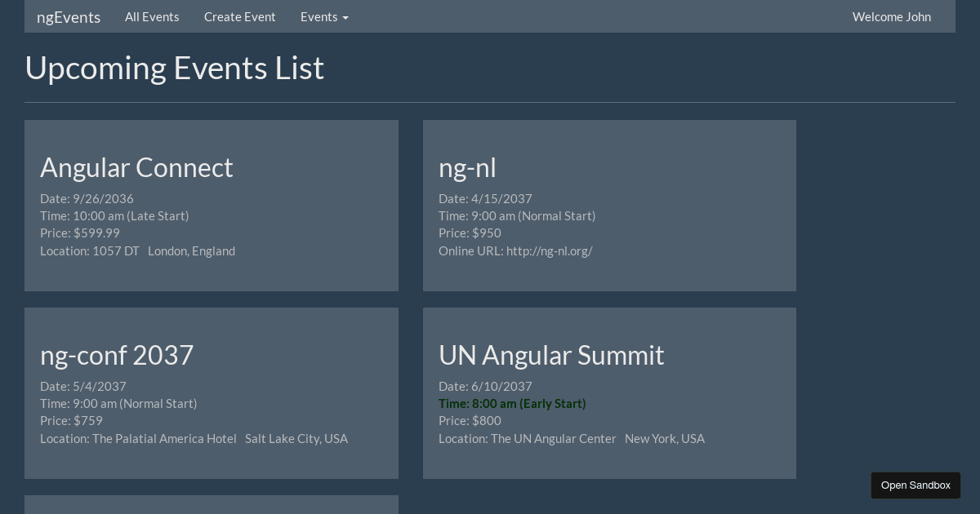Click Price: $599.99 text
Screen dimensions: 980x514
(80, 233)
